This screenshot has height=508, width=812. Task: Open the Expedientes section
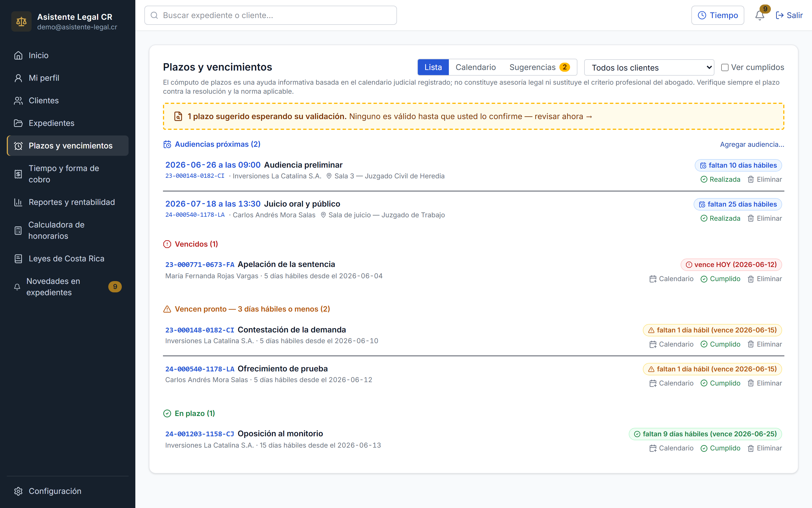[x=67, y=123]
